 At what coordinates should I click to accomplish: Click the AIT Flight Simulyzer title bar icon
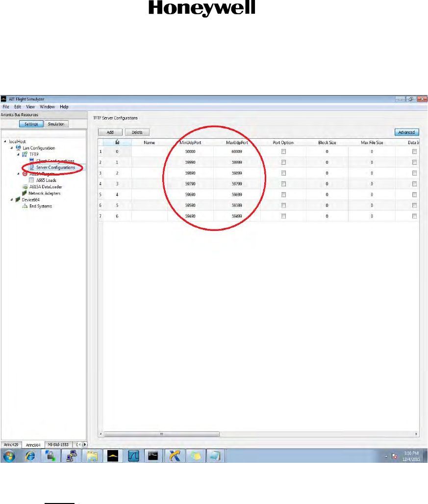pyautogui.click(x=4, y=99)
